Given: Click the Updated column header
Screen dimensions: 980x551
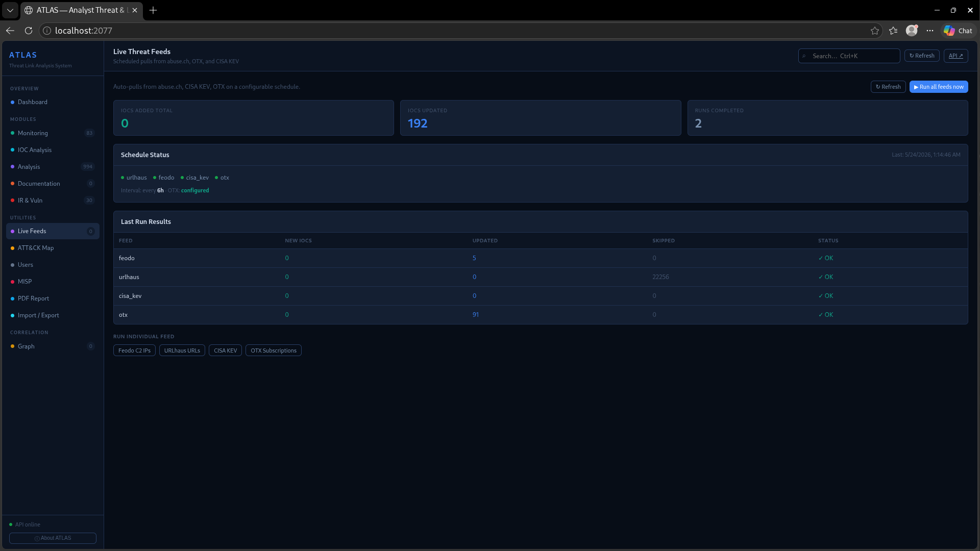Looking at the screenshot, I should click(x=485, y=241).
